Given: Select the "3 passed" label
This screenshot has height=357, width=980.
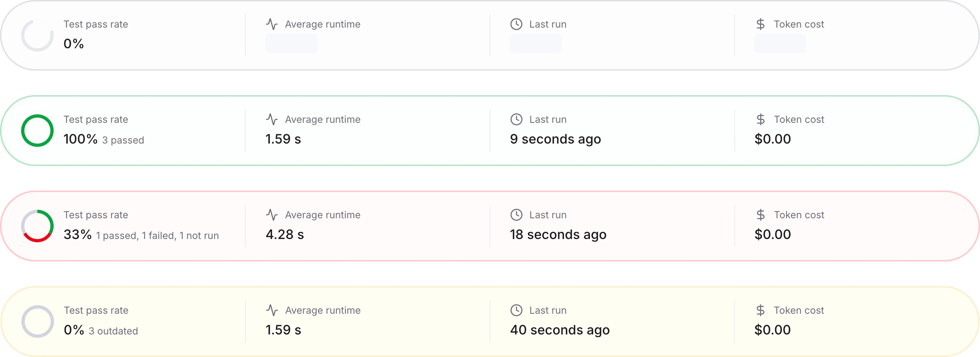Looking at the screenshot, I should [x=123, y=140].
